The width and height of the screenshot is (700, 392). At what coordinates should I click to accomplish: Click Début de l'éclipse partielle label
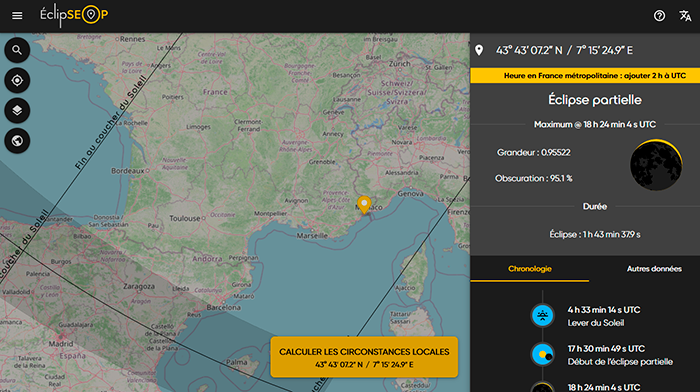tap(620, 362)
